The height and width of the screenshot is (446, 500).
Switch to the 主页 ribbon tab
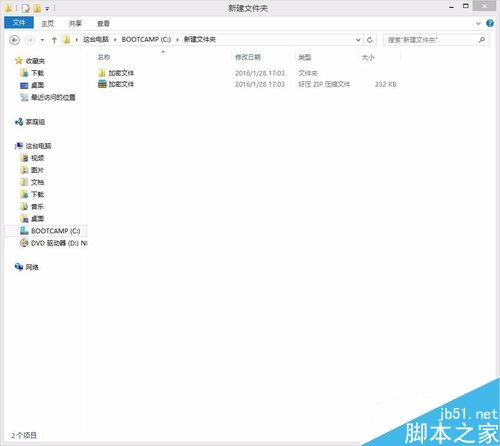(x=47, y=23)
